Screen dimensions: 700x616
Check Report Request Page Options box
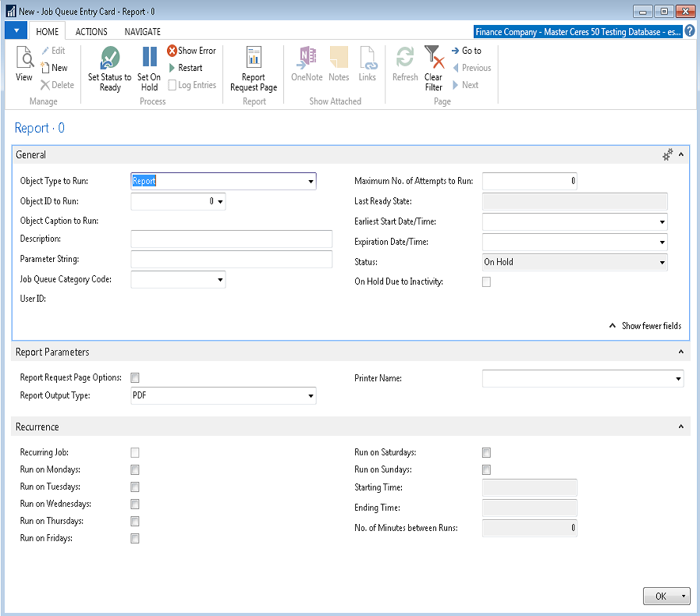coord(135,378)
